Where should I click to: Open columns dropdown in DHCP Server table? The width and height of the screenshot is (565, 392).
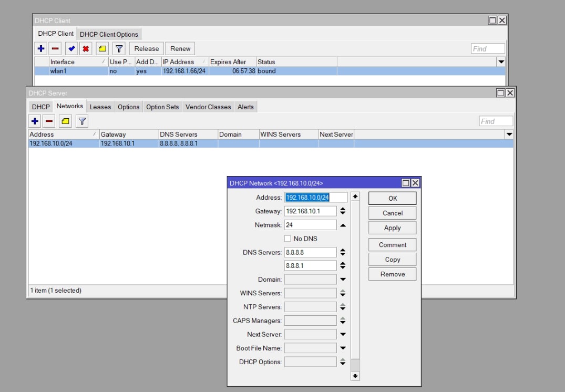point(509,135)
